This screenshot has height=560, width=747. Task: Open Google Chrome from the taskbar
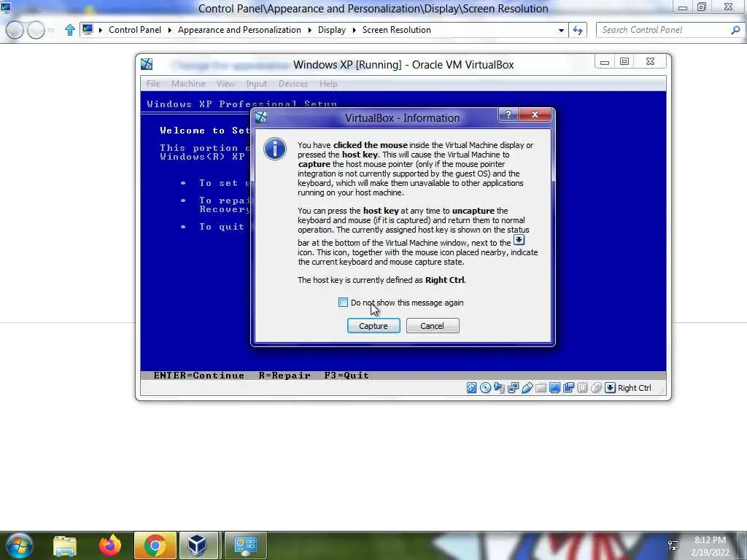pyautogui.click(x=155, y=545)
